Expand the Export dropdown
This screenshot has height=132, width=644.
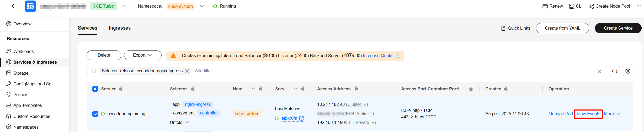(x=142, y=55)
